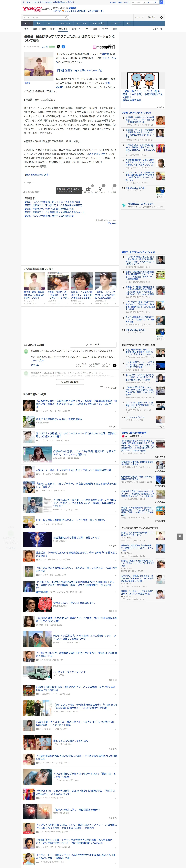
Task: Open マイページ link
Action: pos(139,18)
